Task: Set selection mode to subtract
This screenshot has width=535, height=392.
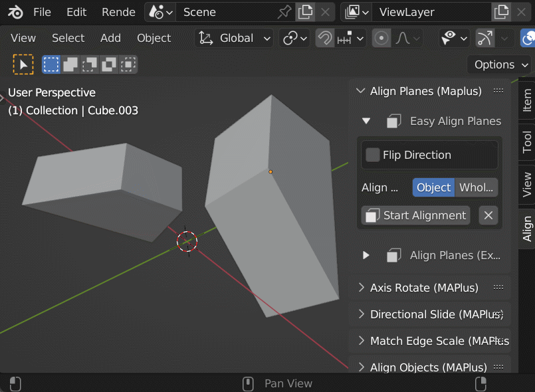Action: (90, 64)
